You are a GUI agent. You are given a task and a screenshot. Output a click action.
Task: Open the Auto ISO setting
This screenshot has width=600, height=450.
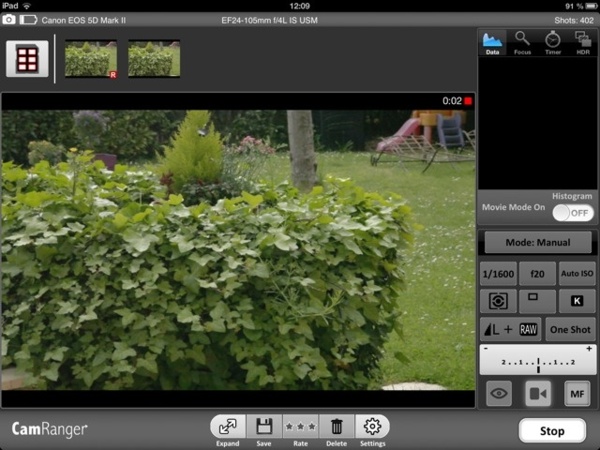coord(577,274)
